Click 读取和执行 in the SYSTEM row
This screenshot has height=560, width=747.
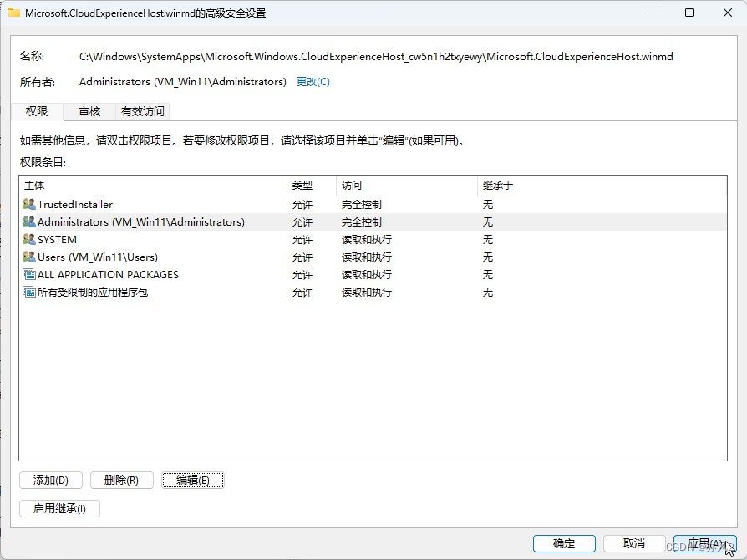[x=366, y=240]
